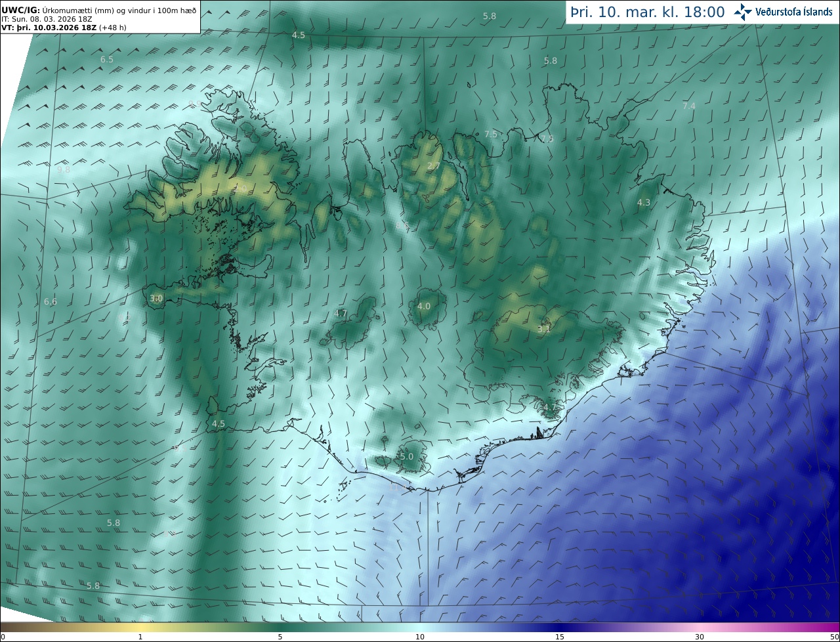Click the 2.7 value label on the map
The height and width of the screenshot is (642, 840).
[x=433, y=166]
